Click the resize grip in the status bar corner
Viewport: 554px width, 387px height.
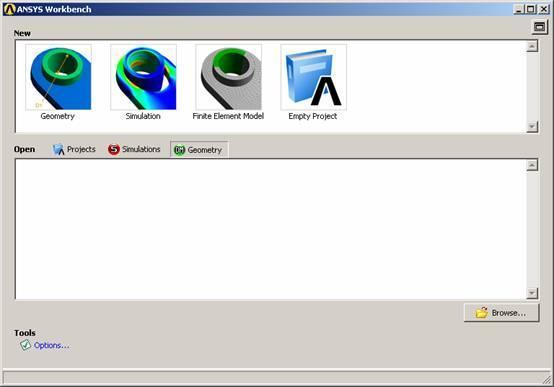pyautogui.click(x=547, y=380)
